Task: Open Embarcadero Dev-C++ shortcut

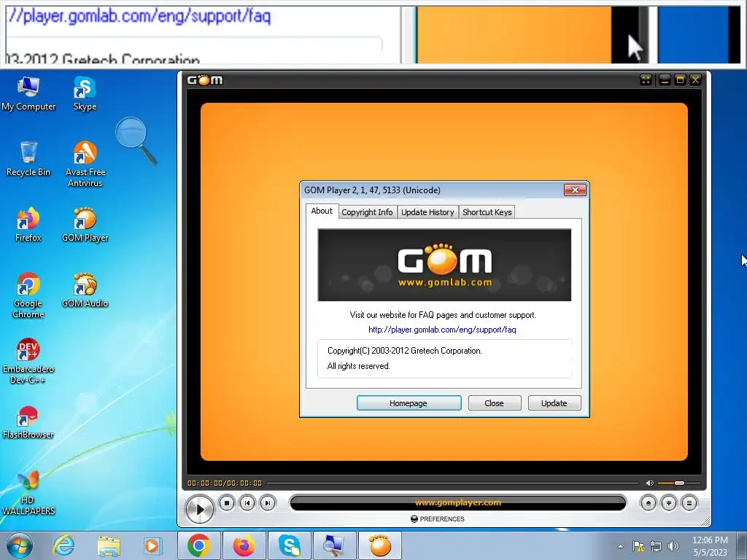Action: (x=28, y=361)
